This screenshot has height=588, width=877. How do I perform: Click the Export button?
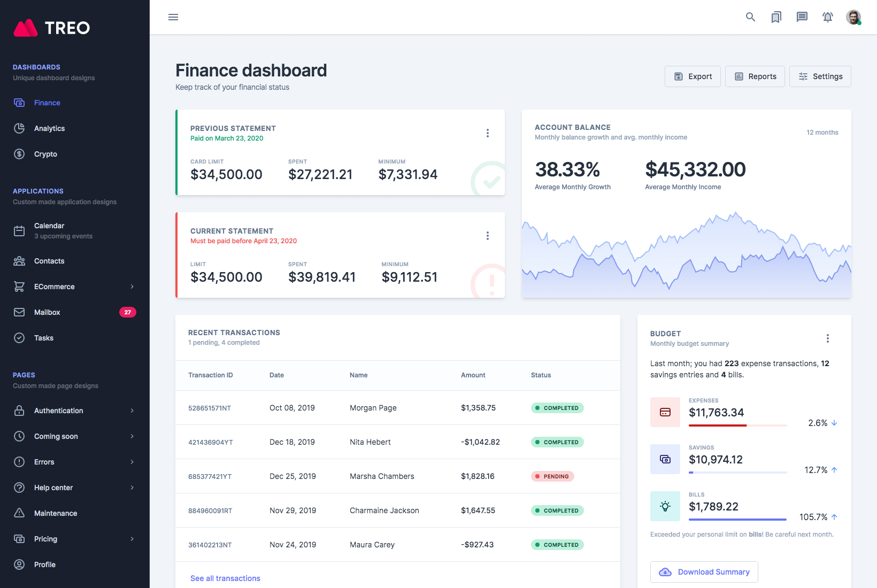[x=693, y=76]
